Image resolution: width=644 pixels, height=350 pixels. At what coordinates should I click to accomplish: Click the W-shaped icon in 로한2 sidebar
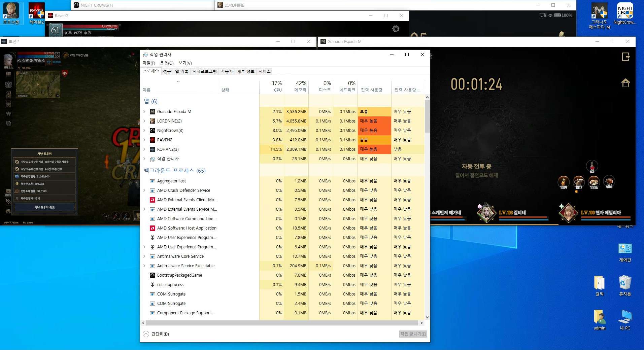(x=8, y=114)
